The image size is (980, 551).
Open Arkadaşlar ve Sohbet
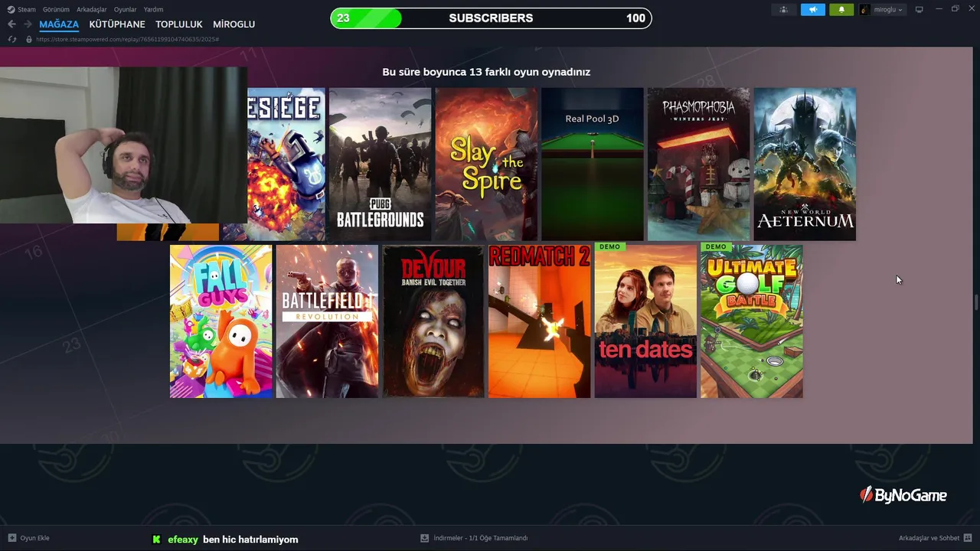(929, 538)
